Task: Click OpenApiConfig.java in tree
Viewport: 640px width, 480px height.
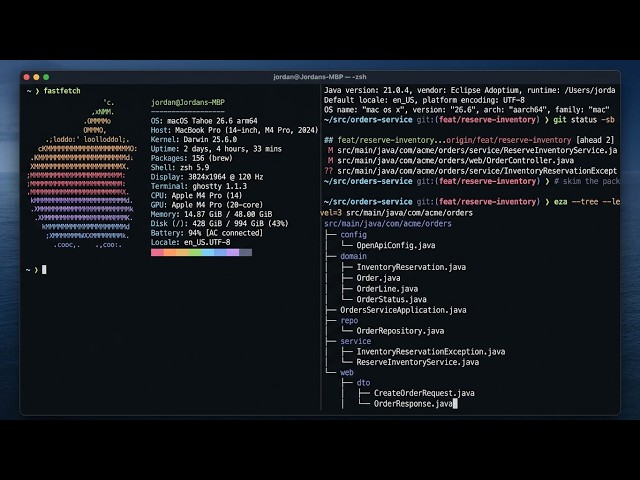Action: pos(396,245)
